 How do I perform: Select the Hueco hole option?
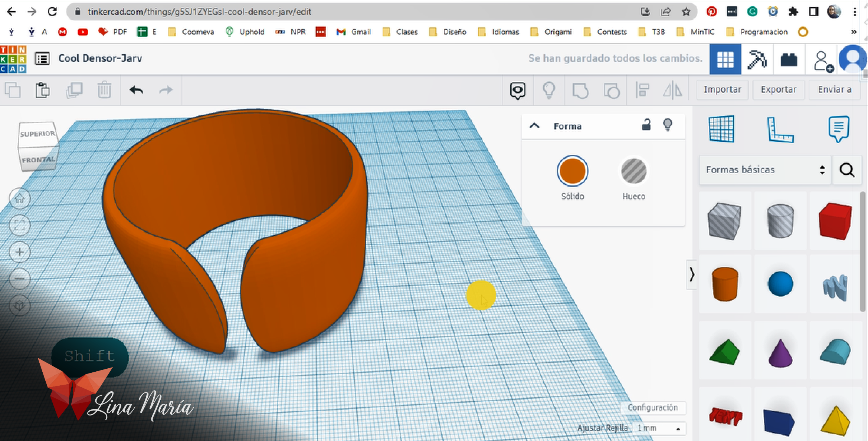tap(633, 171)
